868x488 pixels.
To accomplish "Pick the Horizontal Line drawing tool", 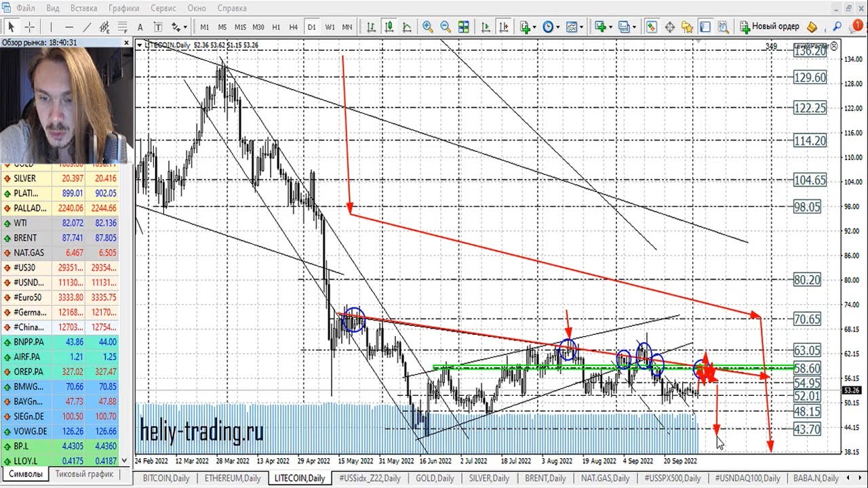I will [69, 27].
